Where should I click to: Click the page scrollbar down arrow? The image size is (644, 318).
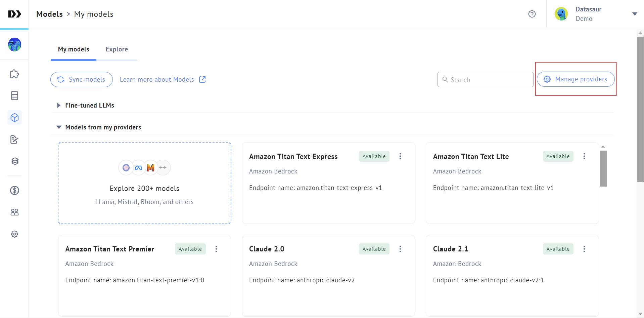640,314
